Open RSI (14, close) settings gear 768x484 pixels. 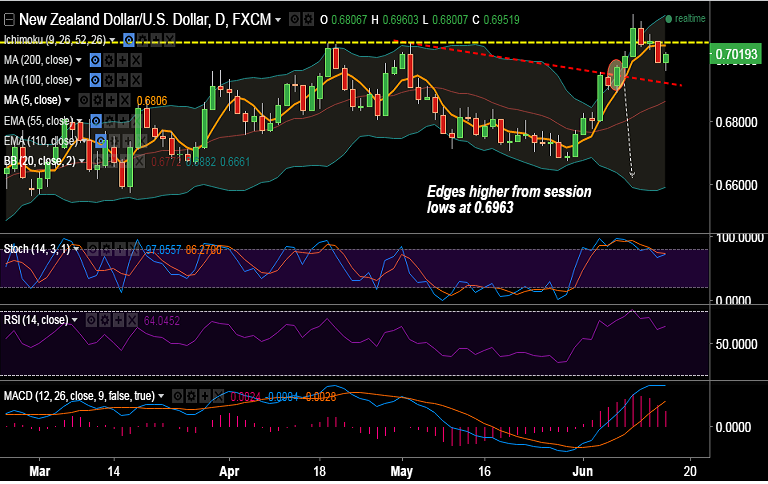pyautogui.click(x=105, y=320)
